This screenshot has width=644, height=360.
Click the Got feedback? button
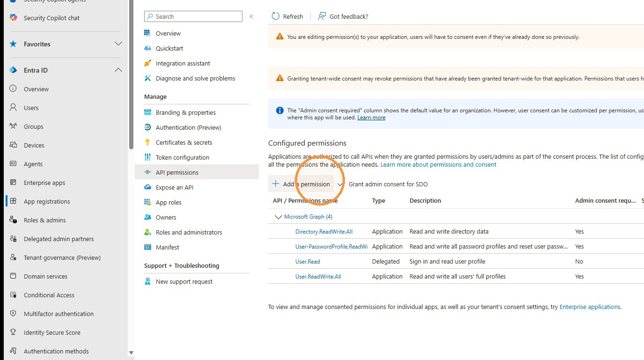point(343,16)
